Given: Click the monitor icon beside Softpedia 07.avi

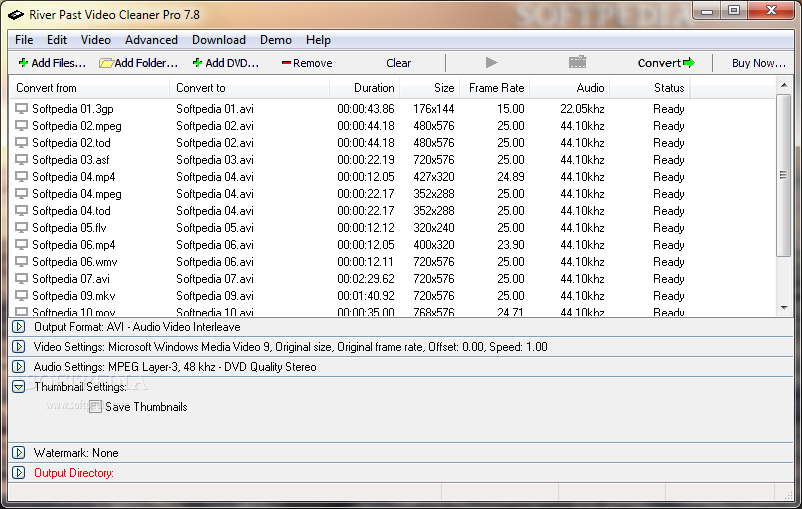Looking at the screenshot, I should pos(21,279).
